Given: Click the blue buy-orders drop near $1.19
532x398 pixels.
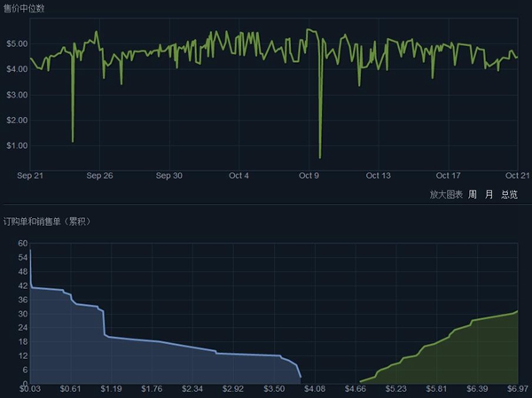Looking at the screenshot, I should coord(104,323).
